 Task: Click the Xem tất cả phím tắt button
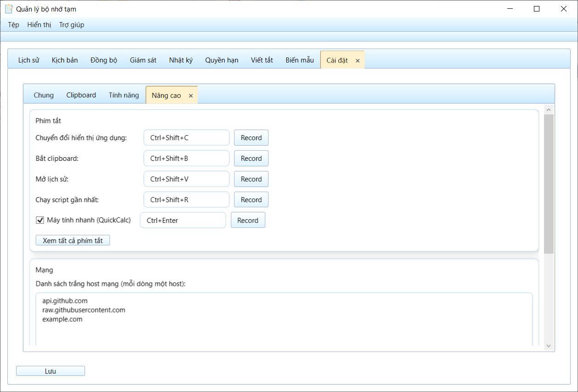point(73,240)
